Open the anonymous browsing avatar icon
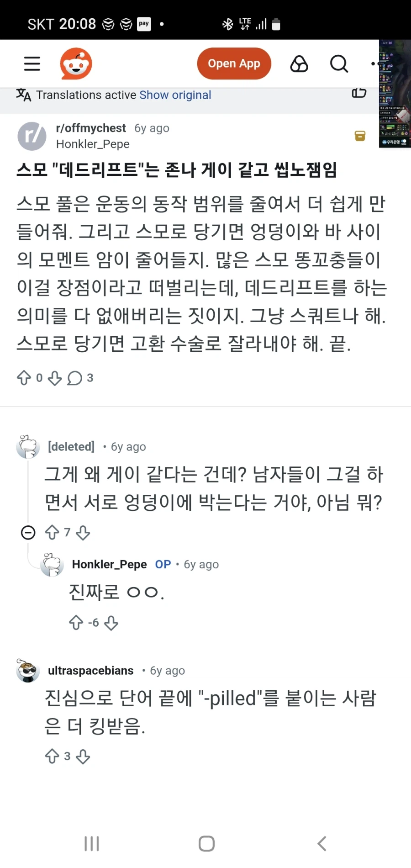This screenshot has height=868, width=411. (299, 64)
